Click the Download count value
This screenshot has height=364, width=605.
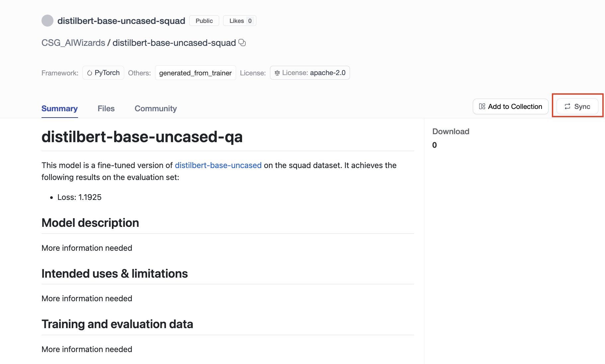(434, 145)
